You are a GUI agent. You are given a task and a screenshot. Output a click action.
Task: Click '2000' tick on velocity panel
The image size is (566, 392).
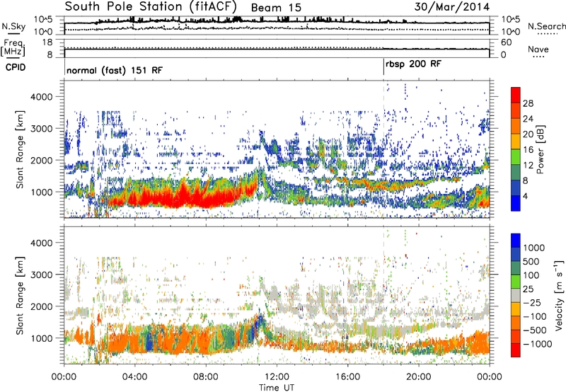(x=42, y=306)
